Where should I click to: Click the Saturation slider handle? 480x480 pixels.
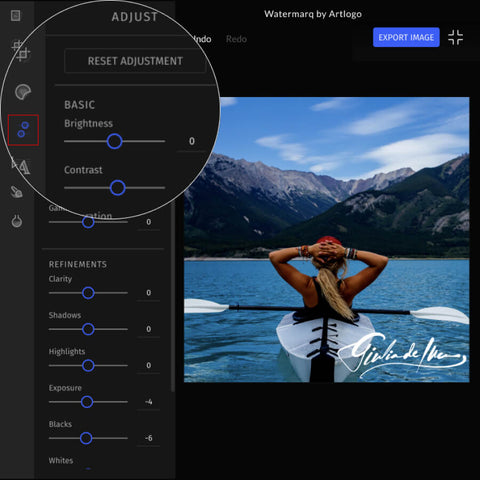88,222
